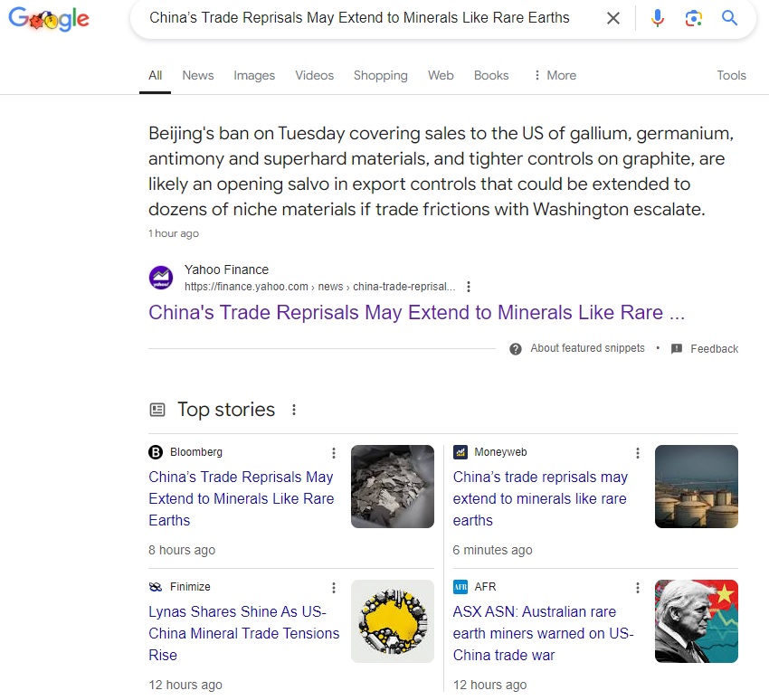The width and height of the screenshot is (769, 700).
Task: Go to the Web tab
Action: click(441, 75)
